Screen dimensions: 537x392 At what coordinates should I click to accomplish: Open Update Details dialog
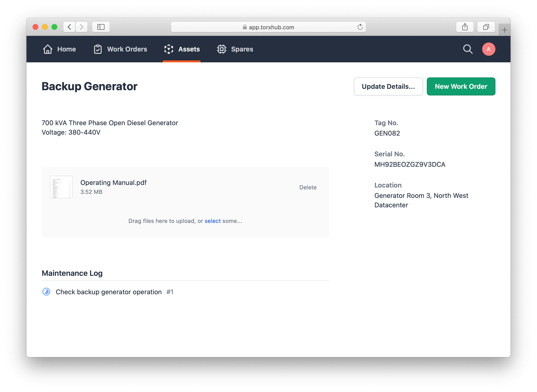coord(388,86)
